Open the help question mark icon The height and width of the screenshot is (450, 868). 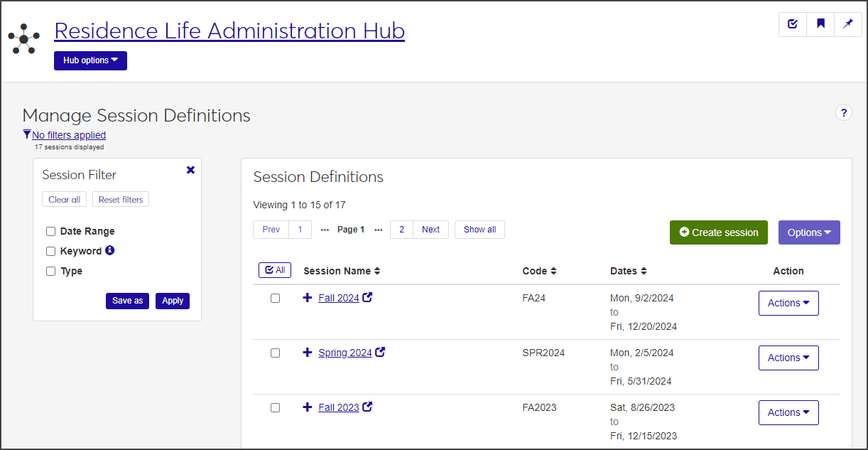843,112
